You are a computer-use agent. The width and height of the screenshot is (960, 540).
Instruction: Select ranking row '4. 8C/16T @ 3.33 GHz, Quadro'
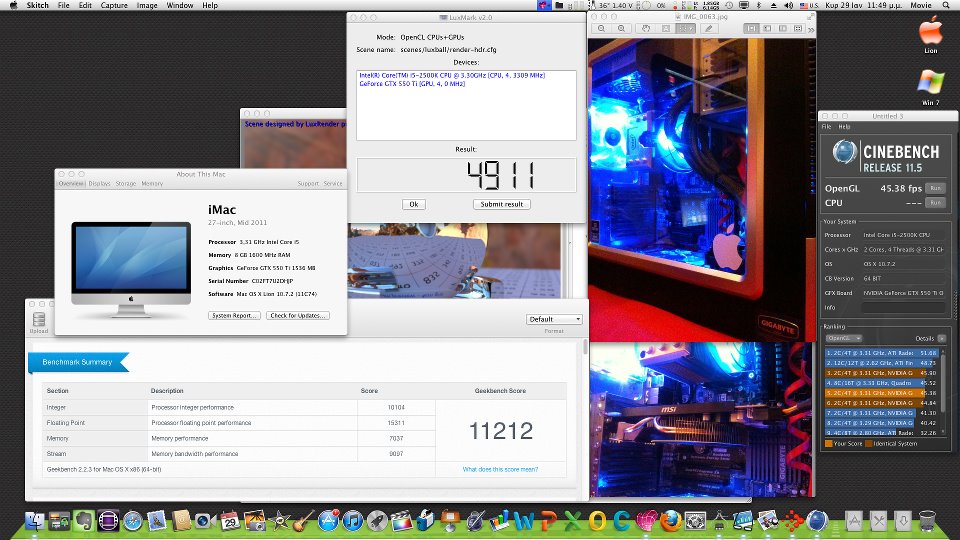pos(882,383)
